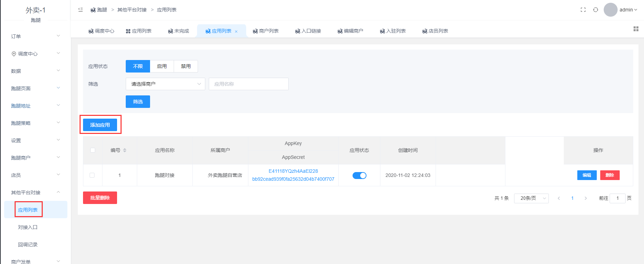644x264 pixels.
Task: Click AppKey E41118YQzh4AaEI228
Action: pyautogui.click(x=293, y=171)
